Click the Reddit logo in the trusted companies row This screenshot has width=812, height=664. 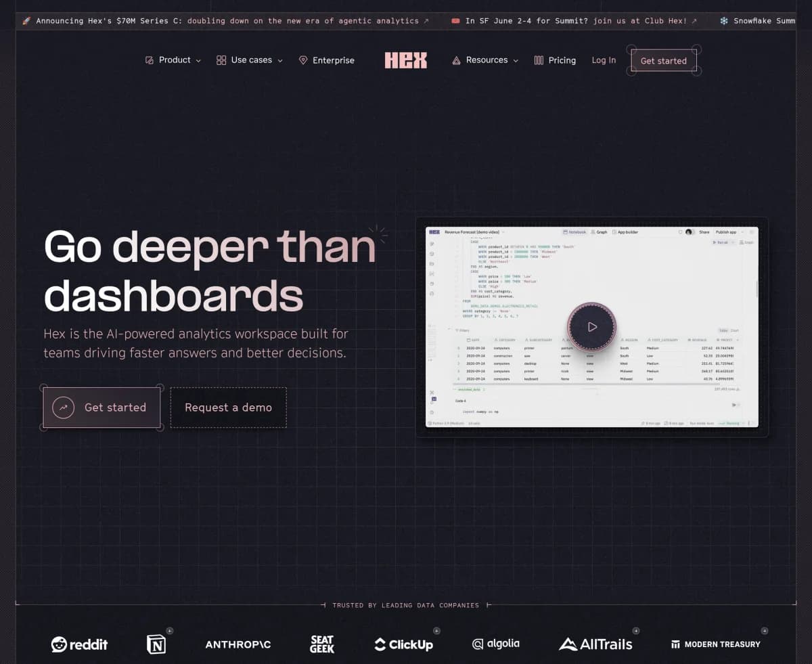point(79,644)
